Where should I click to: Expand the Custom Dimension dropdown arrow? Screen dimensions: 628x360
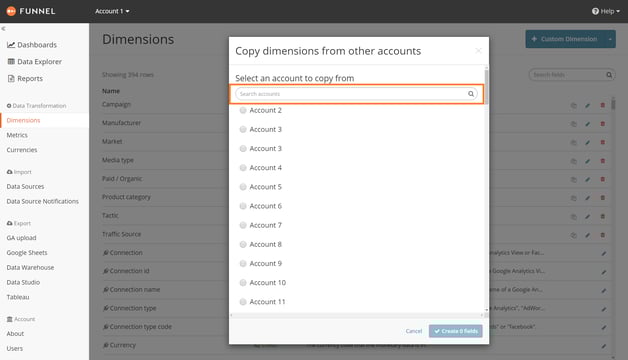610,39
